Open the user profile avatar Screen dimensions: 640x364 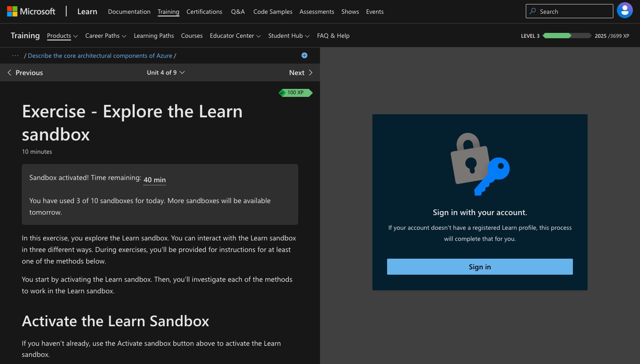click(625, 11)
